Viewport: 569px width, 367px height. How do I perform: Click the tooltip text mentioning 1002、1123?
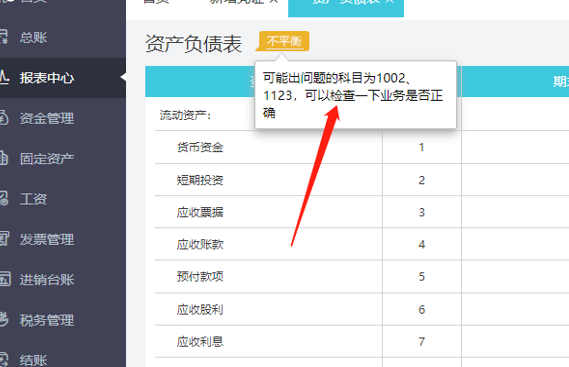point(353,95)
